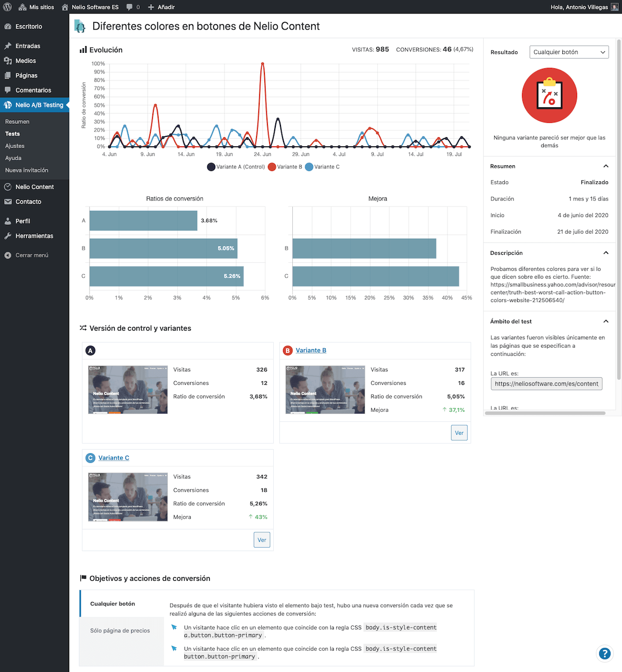Open the Comentarios bubble icon in sidebar

[x=8, y=90]
